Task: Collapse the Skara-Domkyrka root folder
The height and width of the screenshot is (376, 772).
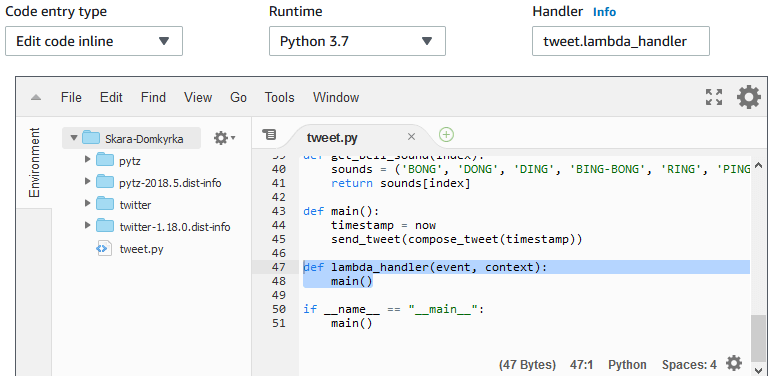Action: (74, 138)
